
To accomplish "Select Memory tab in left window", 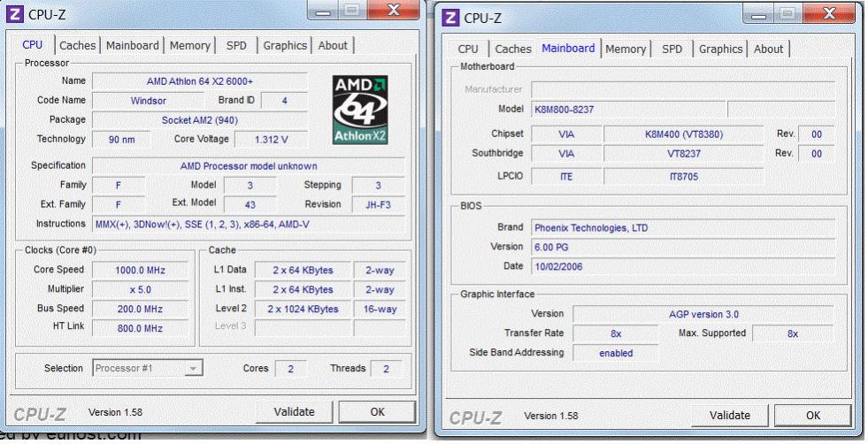I will click(x=190, y=45).
